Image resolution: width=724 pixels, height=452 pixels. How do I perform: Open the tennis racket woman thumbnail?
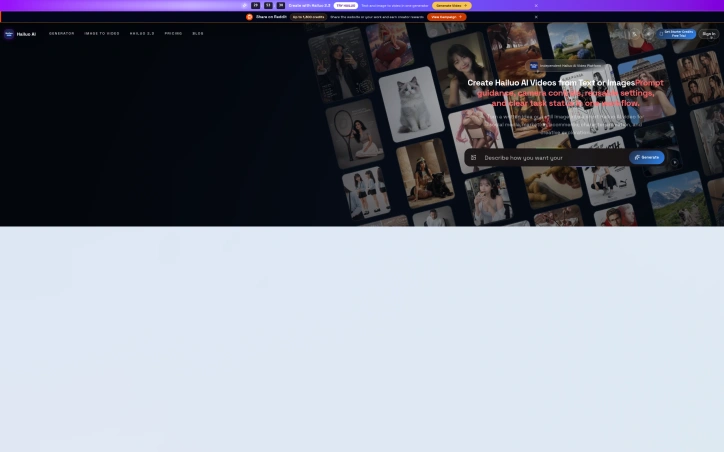pyautogui.click(x=355, y=133)
